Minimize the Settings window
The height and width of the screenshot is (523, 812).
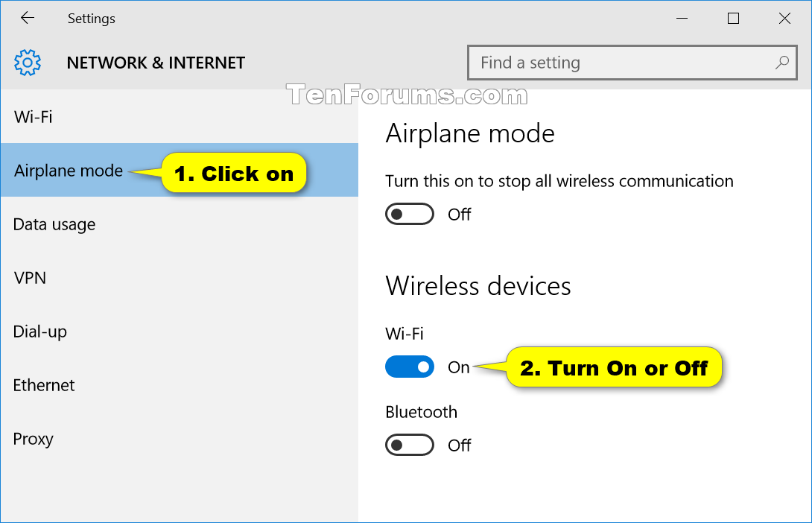(x=682, y=19)
